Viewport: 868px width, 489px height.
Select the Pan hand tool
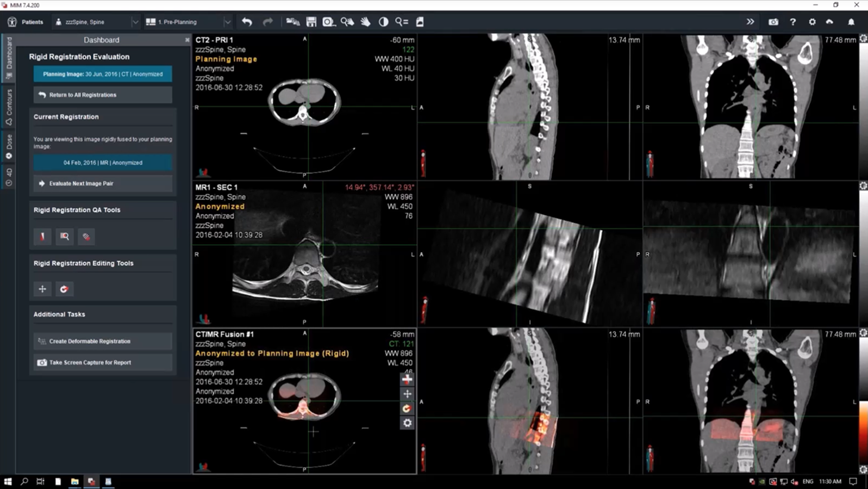(365, 22)
